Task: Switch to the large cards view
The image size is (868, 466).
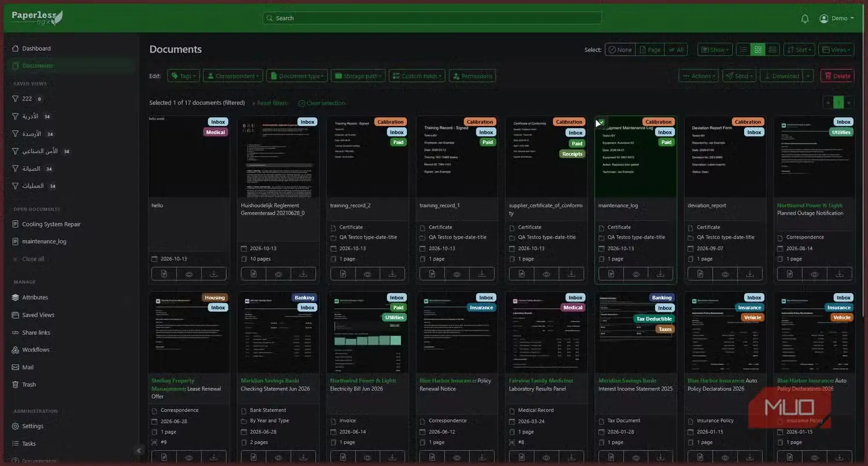Action: 772,50
